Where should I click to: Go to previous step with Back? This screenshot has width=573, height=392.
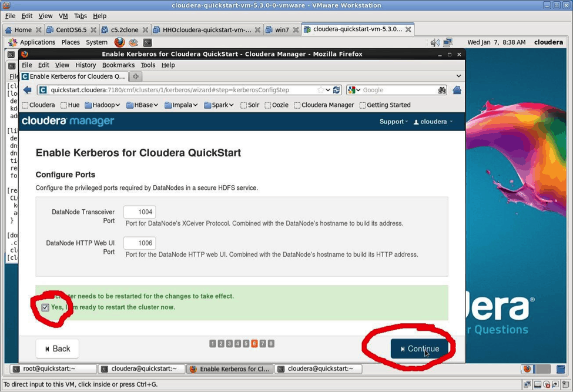pyautogui.click(x=57, y=349)
